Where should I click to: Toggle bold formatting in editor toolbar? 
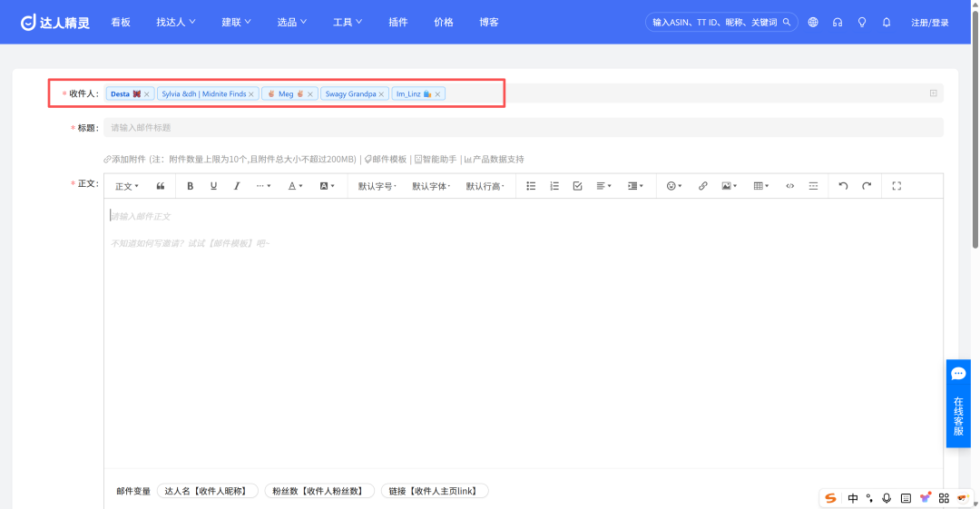190,186
